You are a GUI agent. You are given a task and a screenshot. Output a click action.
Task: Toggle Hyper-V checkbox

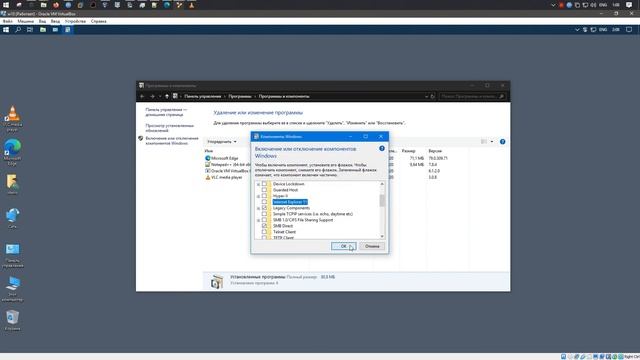tap(264, 196)
